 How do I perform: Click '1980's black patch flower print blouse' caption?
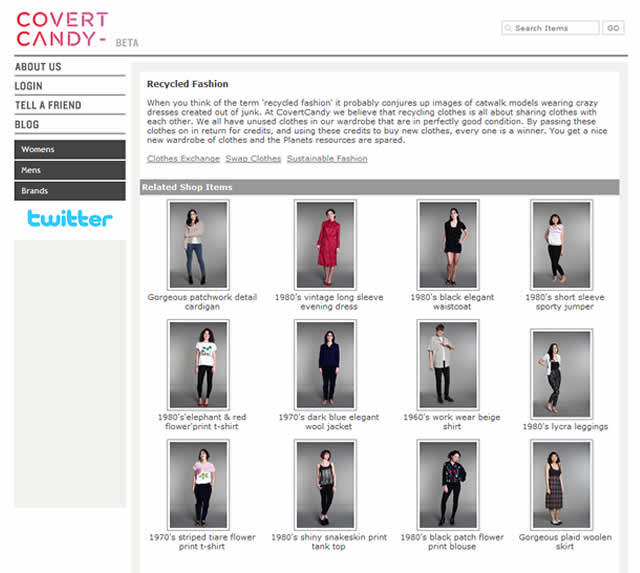point(452,542)
